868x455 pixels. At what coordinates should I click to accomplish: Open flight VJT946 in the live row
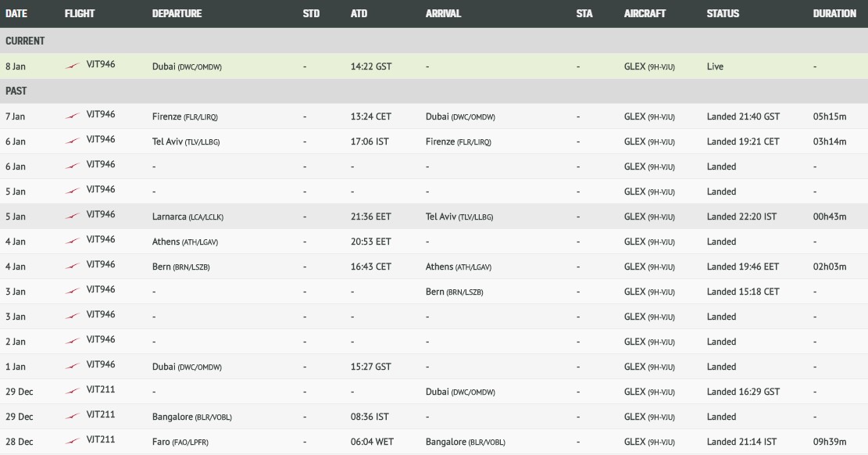click(101, 64)
